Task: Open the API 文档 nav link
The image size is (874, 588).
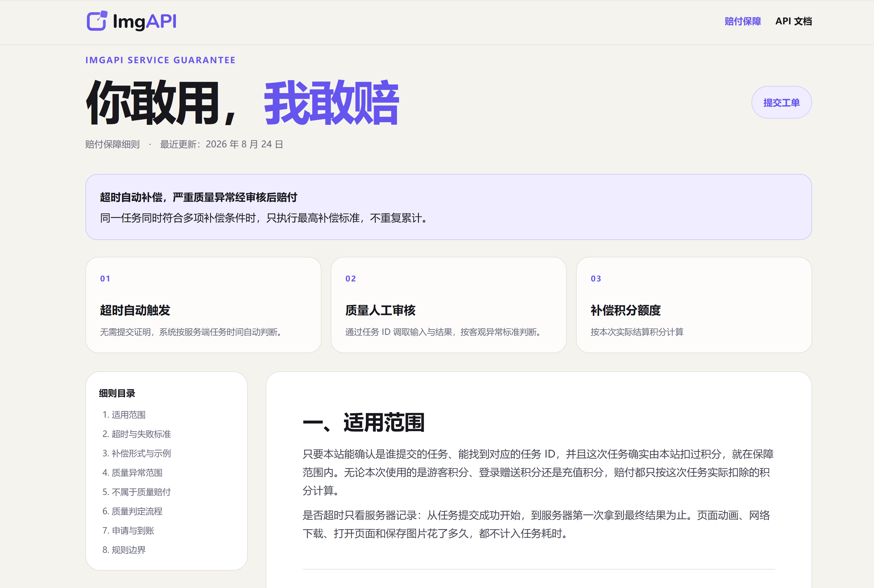Action: click(793, 21)
